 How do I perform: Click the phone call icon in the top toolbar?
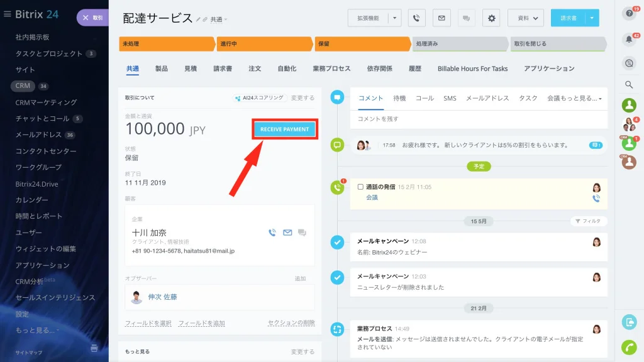pyautogui.click(x=416, y=18)
